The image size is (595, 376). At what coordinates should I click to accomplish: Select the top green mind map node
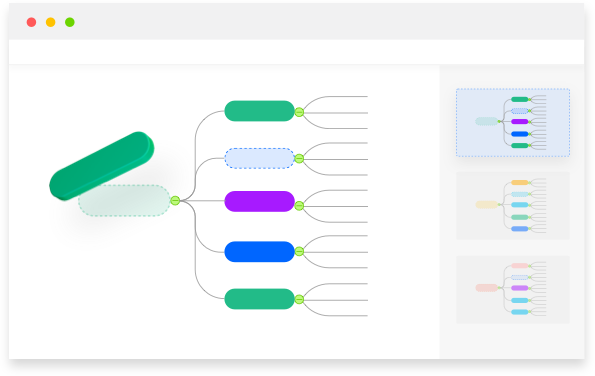click(x=260, y=111)
